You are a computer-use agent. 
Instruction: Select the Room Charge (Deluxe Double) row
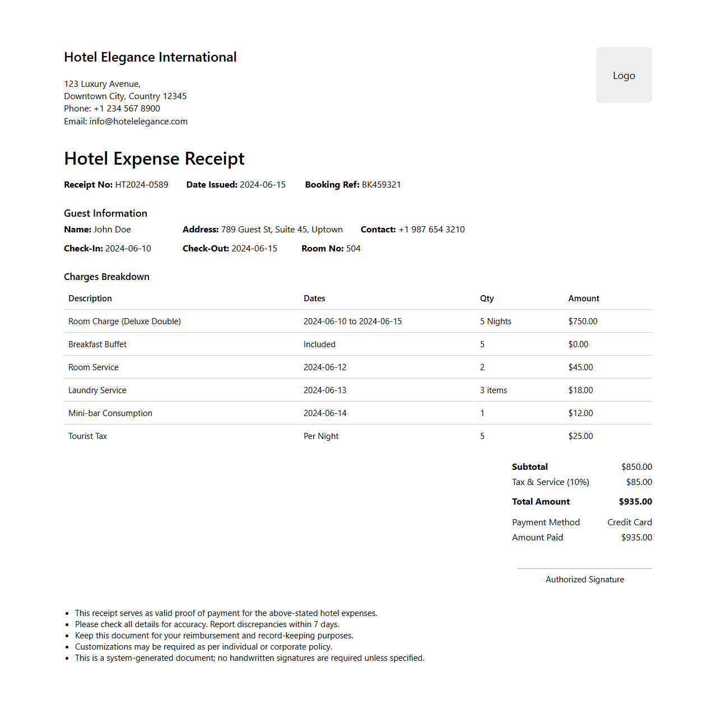(124, 321)
